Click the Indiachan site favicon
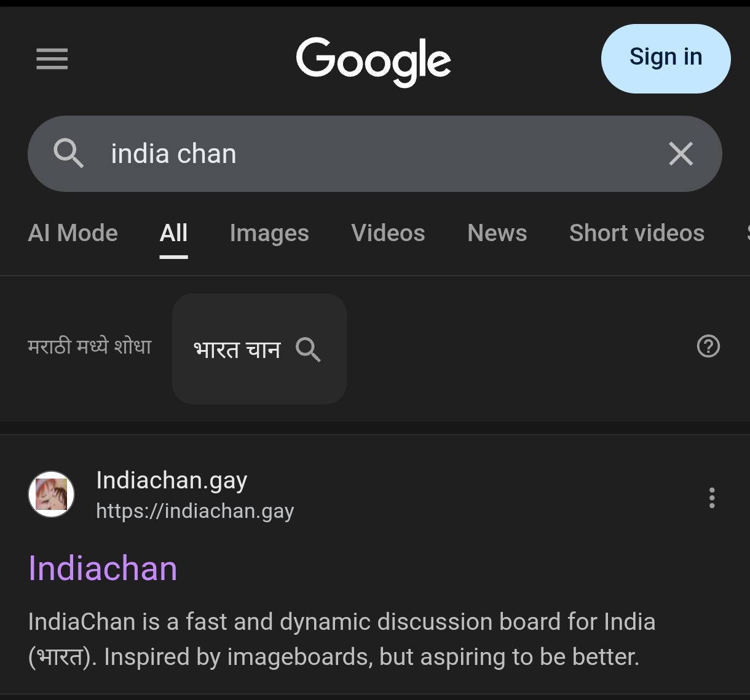This screenshot has height=700, width=750. tap(52, 495)
